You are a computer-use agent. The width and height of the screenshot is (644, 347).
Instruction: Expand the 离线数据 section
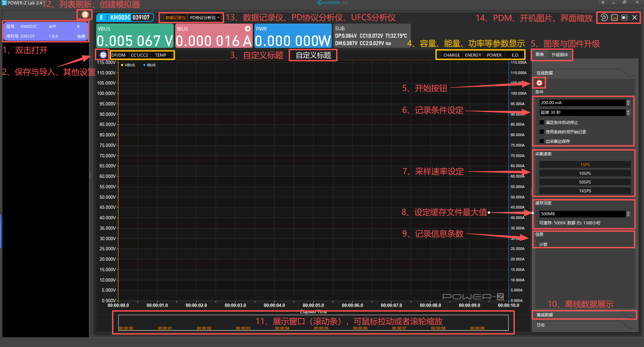tap(583, 315)
